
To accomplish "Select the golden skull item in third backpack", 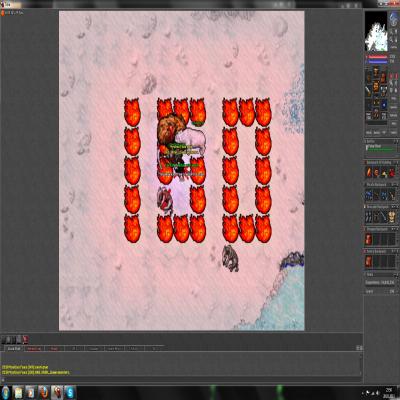I will click(x=392, y=217).
